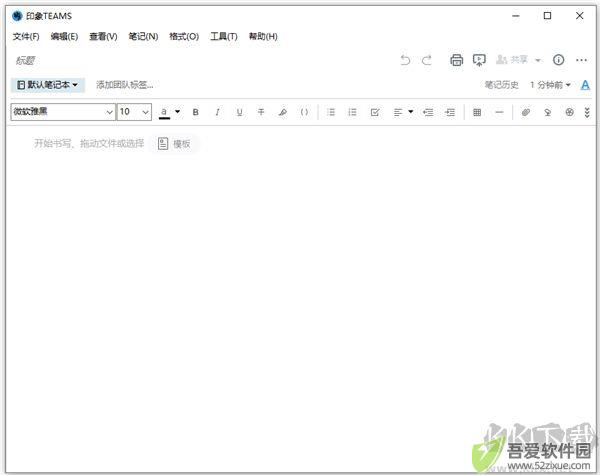This screenshot has width=600, height=475.
Task: Open the 编辑(E) menu
Action: point(64,37)
